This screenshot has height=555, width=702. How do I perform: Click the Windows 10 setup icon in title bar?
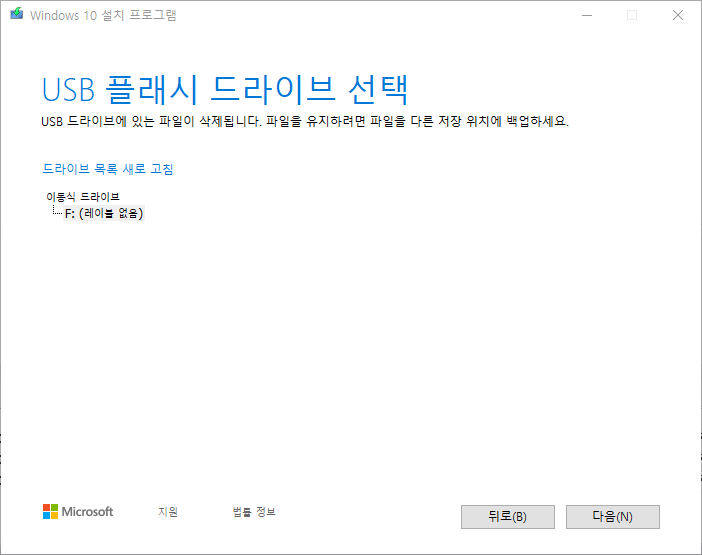(17, 14)
